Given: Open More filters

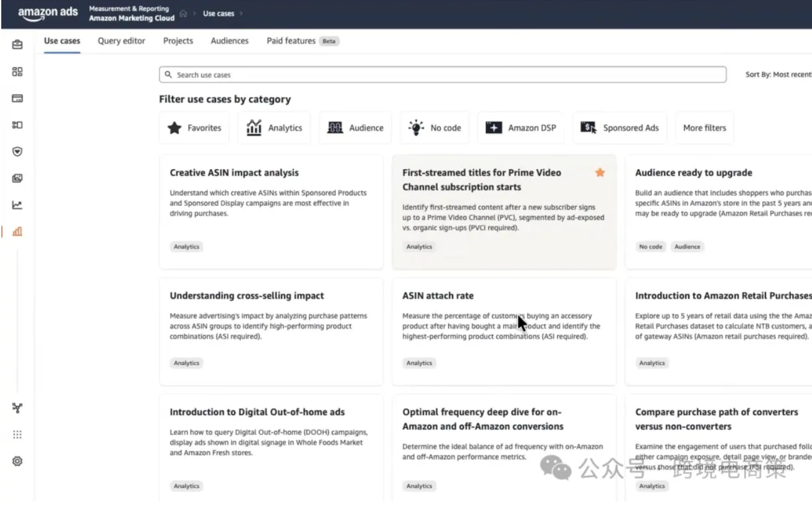Looking at the screenshot, I should (x=704, y=128).
